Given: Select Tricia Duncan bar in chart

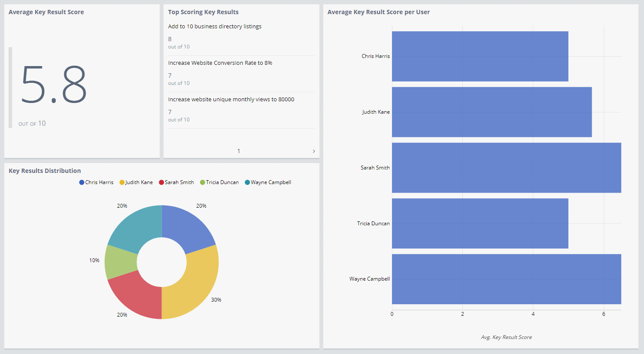Looking at the screenshot, I should click(x=480, y=224).
